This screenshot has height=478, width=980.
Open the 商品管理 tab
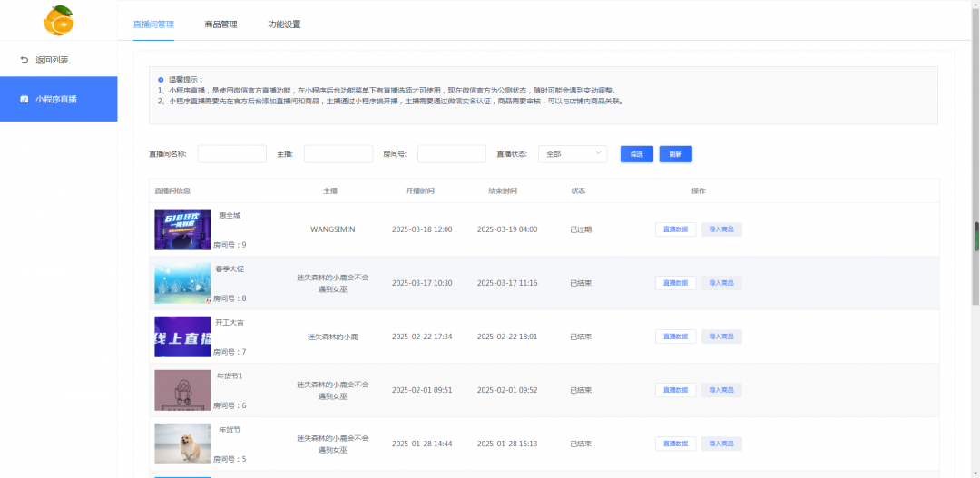[x=220, y=24]
